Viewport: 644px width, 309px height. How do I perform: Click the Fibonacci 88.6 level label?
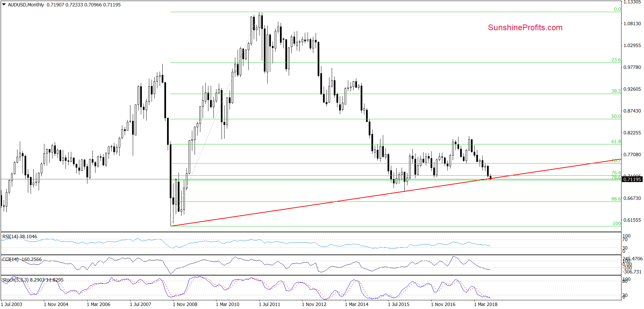[616, 199]
